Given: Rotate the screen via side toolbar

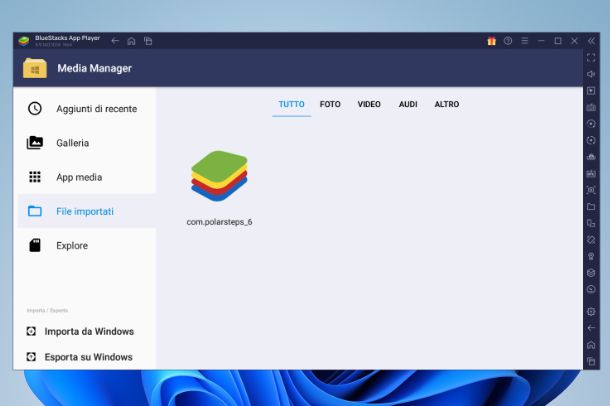Looking at the screenshot, I should tap(591, 240).
